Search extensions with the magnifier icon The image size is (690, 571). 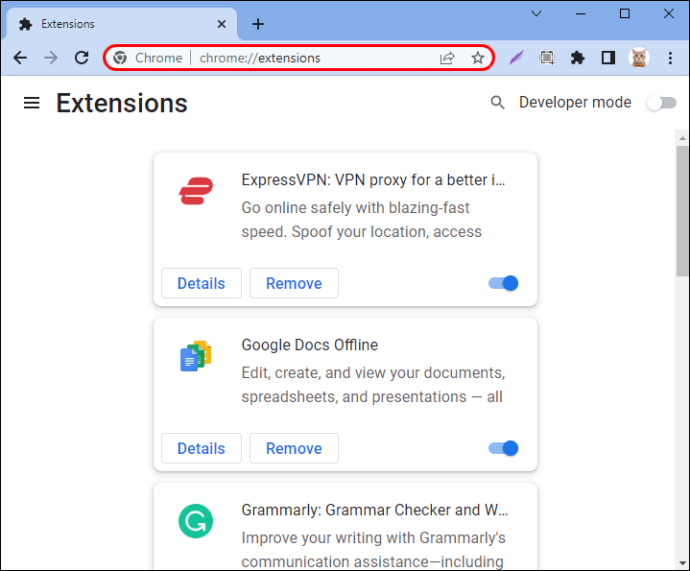[497, 102]
